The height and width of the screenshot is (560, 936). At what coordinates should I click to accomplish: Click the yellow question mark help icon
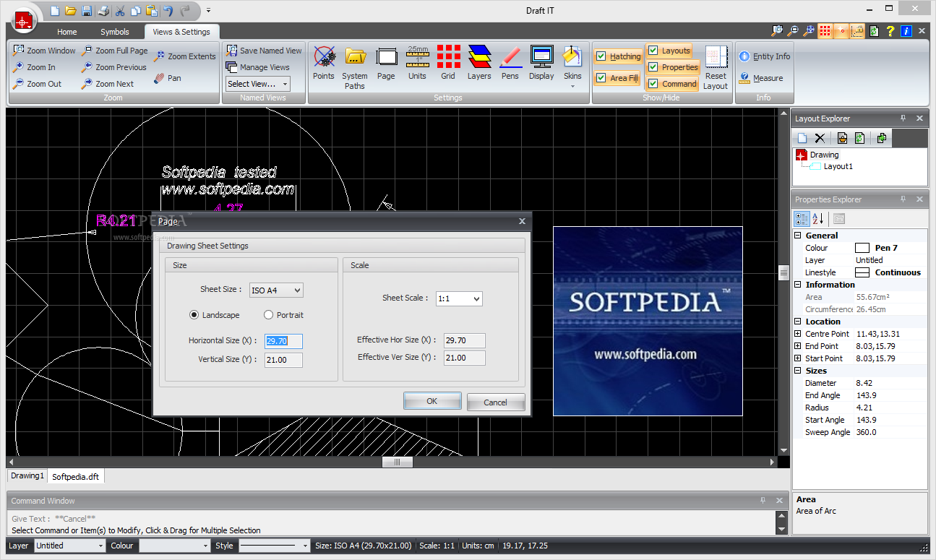(x=890, y=31)
